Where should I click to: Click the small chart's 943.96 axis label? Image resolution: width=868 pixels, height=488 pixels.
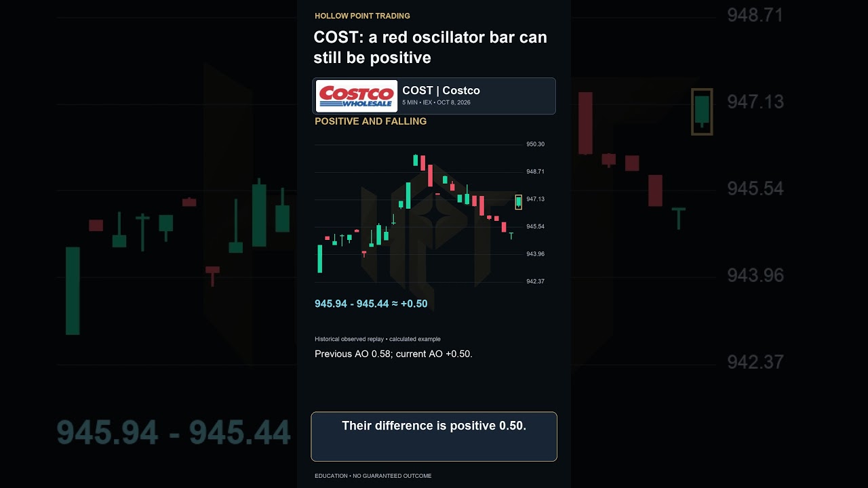click(x=535, y=254)
